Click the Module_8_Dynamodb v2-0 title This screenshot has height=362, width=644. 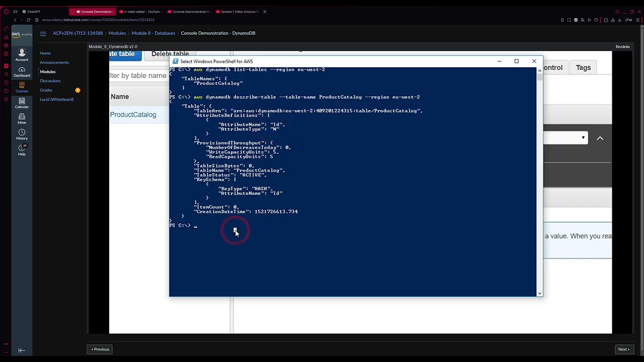(x=113, y=47)
